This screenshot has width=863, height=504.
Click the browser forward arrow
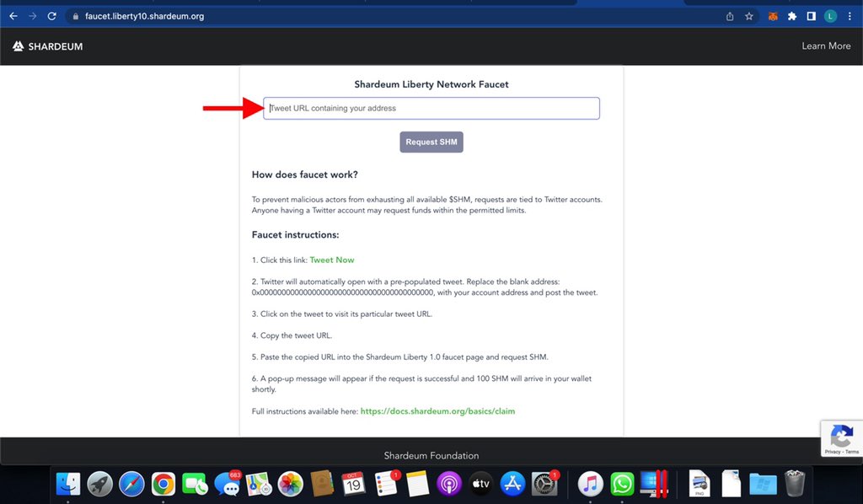click(x=33, y=16)
